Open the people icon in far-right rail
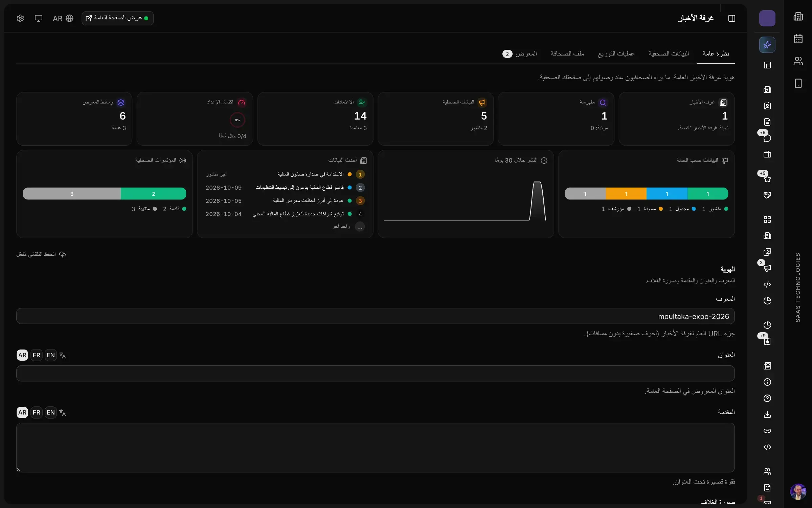 (798, 61)
